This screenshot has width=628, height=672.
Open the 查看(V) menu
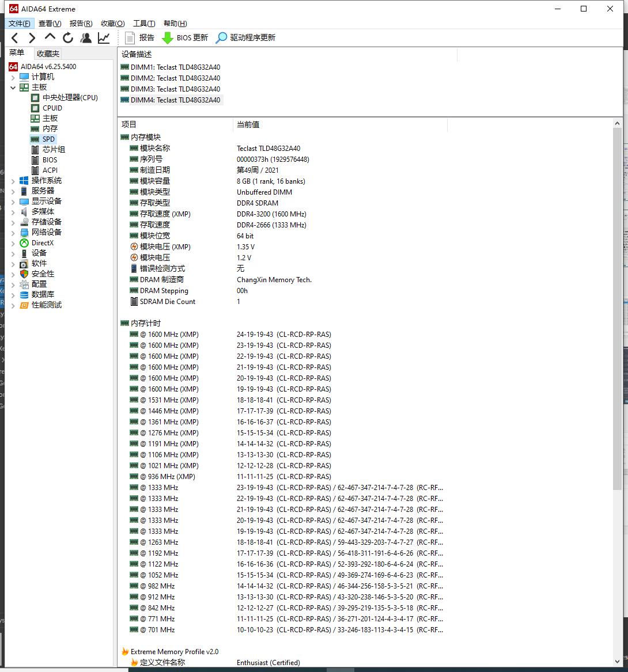(x=50, y=23)
